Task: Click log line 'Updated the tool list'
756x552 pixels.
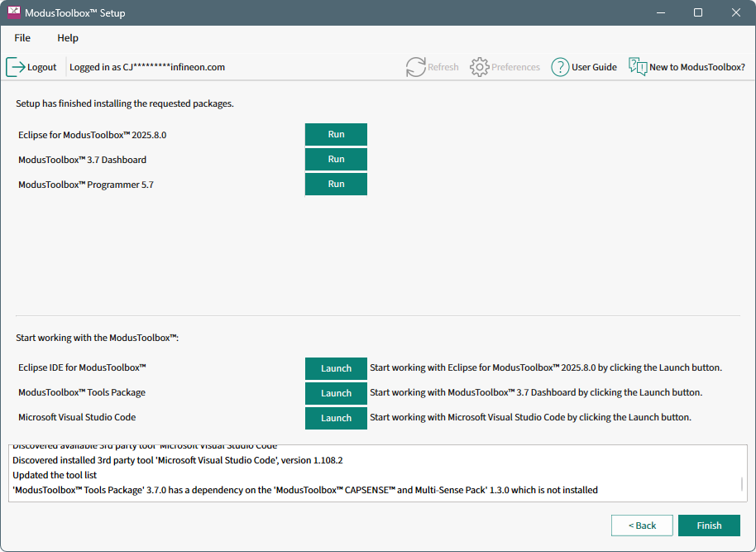Action: (55, 475)
